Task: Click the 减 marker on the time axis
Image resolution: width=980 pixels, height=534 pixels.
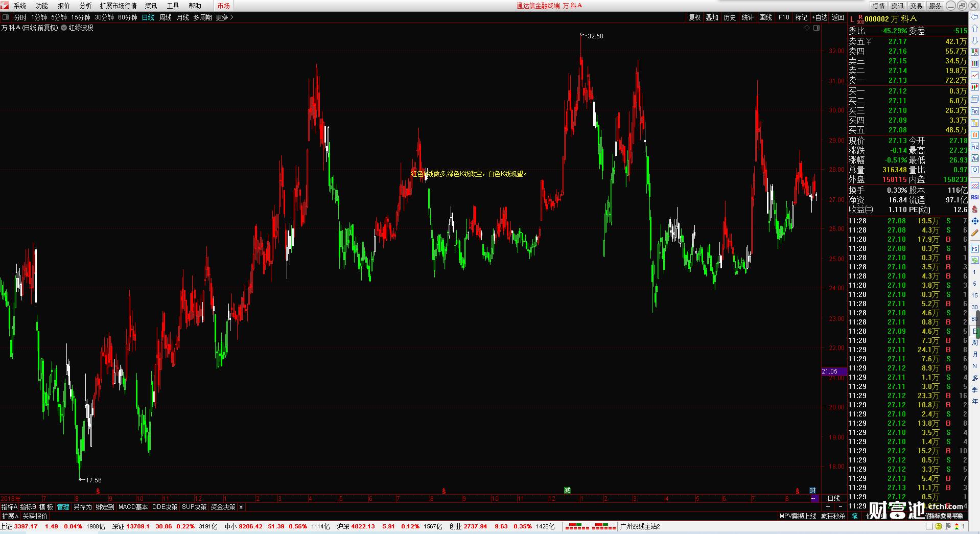Action: [x=567, y=491]
